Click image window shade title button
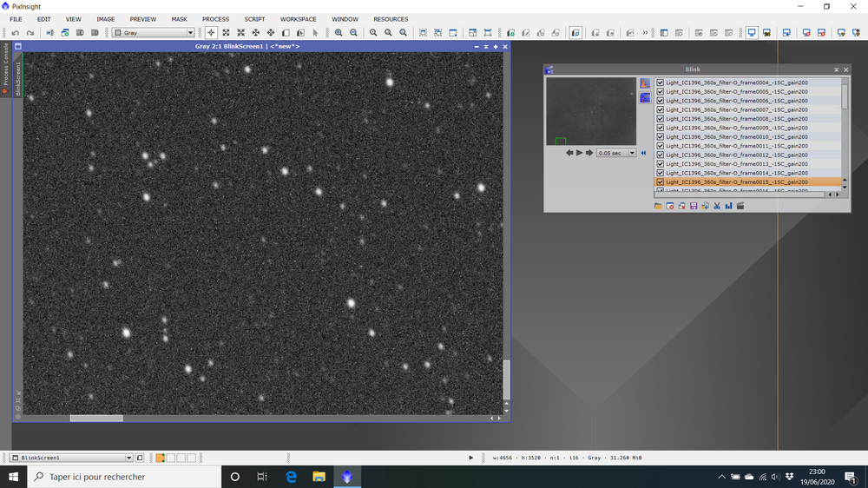Screen dimensions: 868x488 click(486, 47)
